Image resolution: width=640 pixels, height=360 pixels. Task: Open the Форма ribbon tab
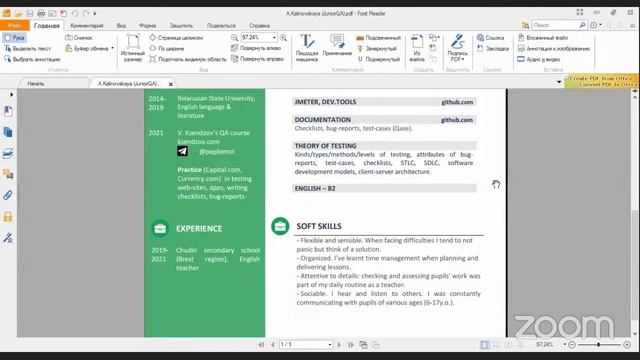pyautogui.click(x=147, y=25)
